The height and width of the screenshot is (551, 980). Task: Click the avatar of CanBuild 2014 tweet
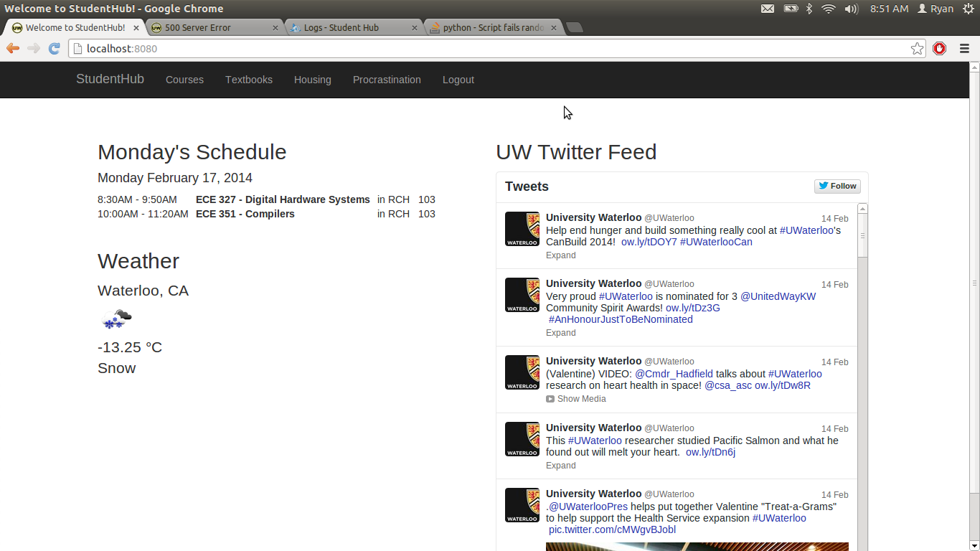click(x=522, y=229)
